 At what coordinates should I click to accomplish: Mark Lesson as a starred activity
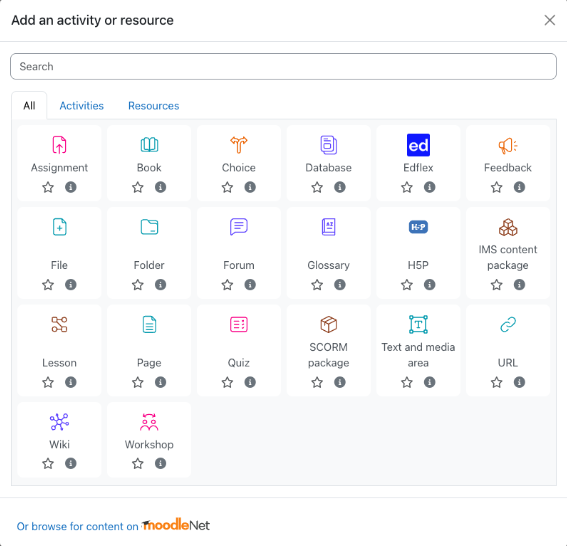click(48, 382)
